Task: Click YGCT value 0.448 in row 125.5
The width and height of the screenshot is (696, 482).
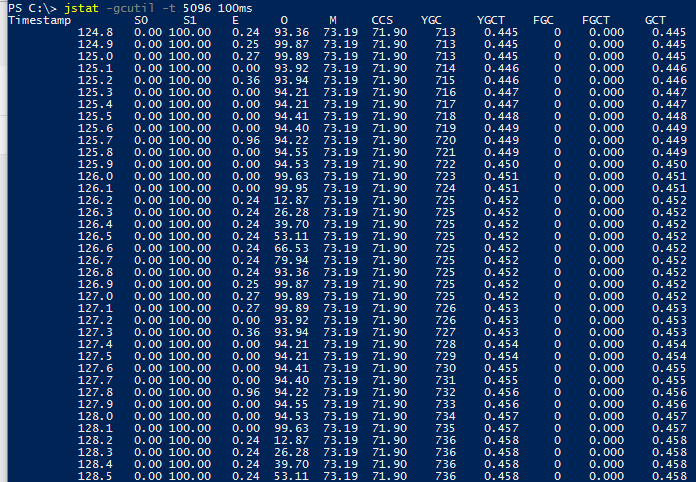Action: pos(501,116)
